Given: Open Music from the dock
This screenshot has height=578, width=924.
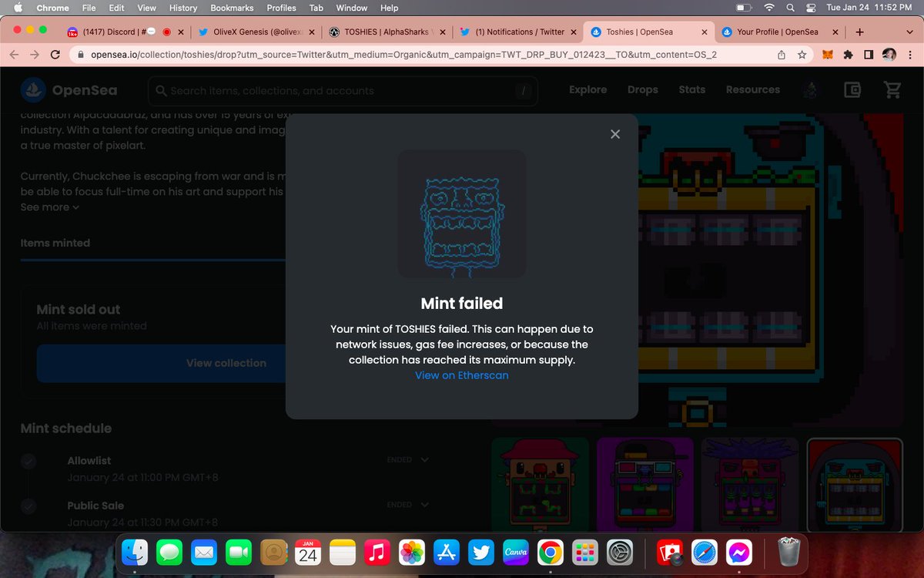Looking at the screenshot, I should (377, 553).
